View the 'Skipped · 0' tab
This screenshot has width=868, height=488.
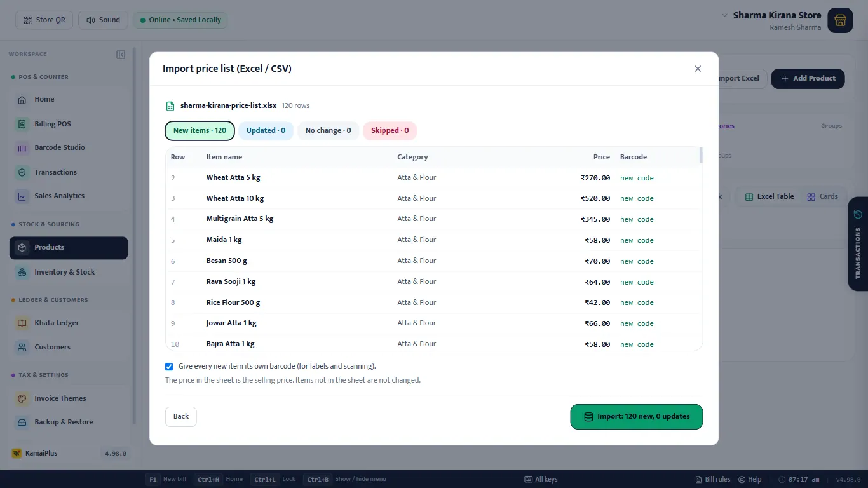390,131
